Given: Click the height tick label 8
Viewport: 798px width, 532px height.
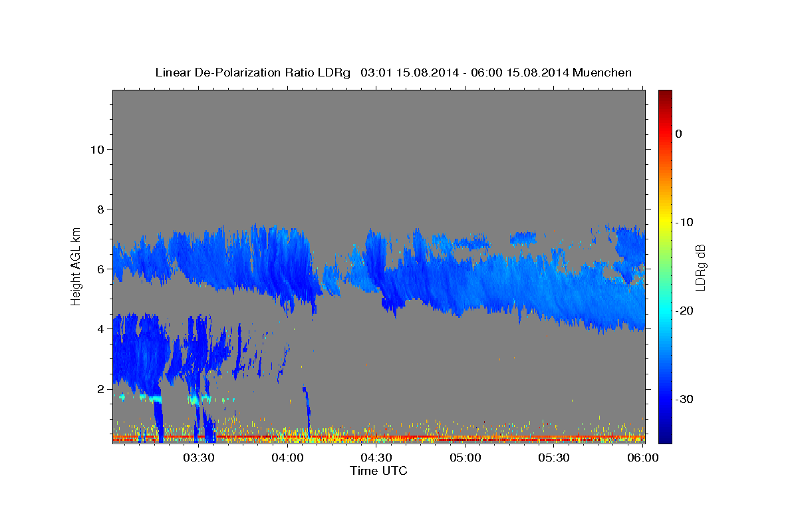Looking at the screenshot, I should 101,209.
